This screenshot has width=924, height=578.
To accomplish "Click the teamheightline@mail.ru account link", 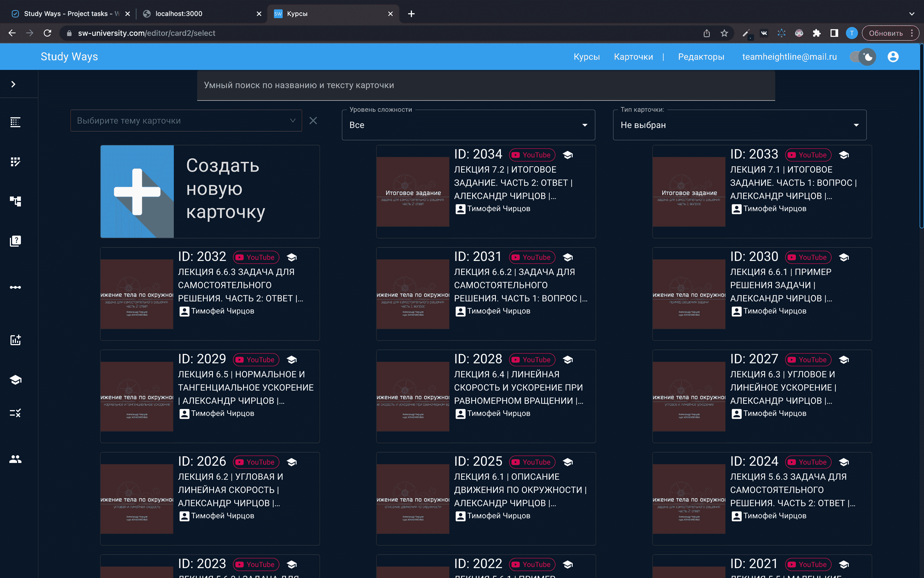I will coord(789,57).
